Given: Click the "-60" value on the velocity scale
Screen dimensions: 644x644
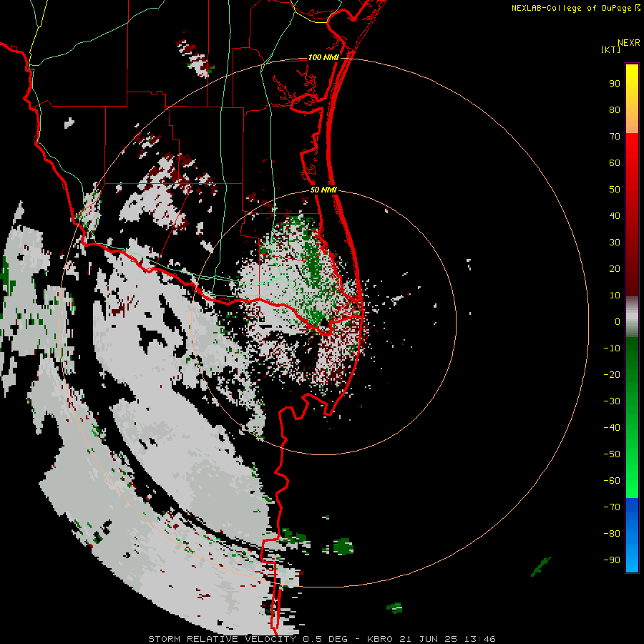Looking at the screenshot, I should (x=612, y=481).
